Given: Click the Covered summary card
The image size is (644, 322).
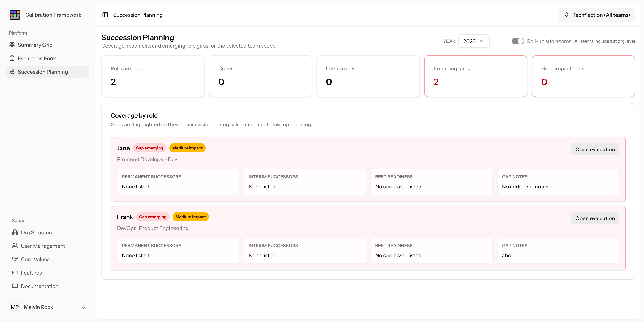Looking at the screenshot, I should (x=261, y=76).
